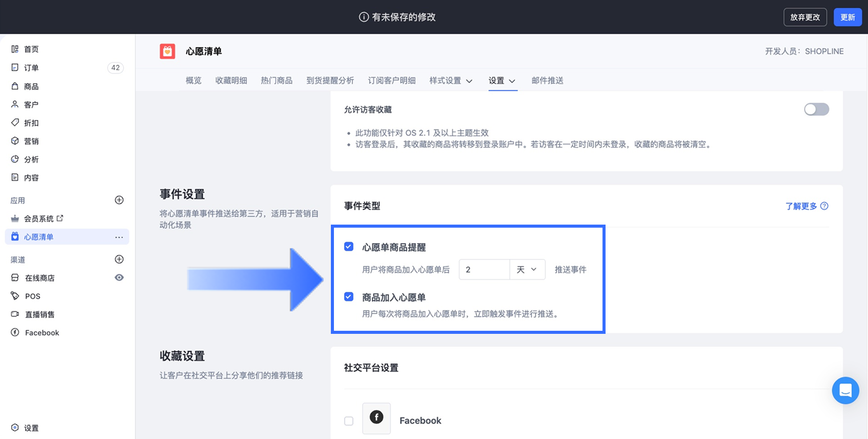Click the 商品 shopping bag icon

15,86
